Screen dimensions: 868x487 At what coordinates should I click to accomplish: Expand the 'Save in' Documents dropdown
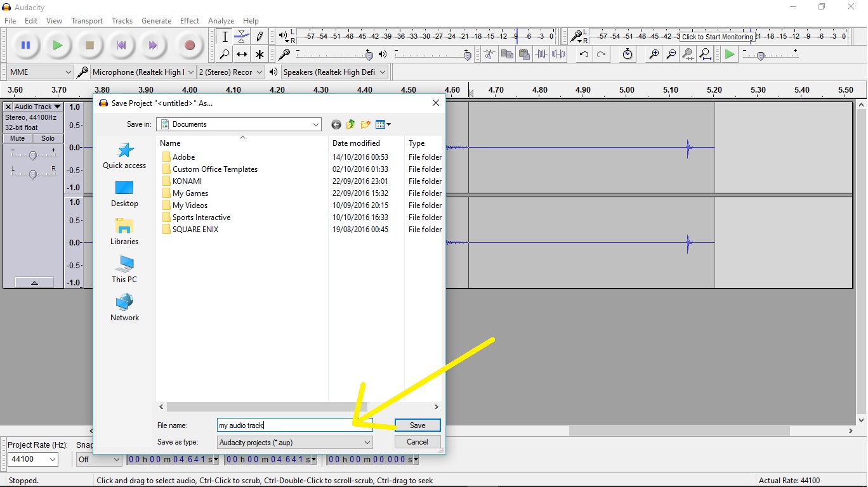click(x=239, y=124)
